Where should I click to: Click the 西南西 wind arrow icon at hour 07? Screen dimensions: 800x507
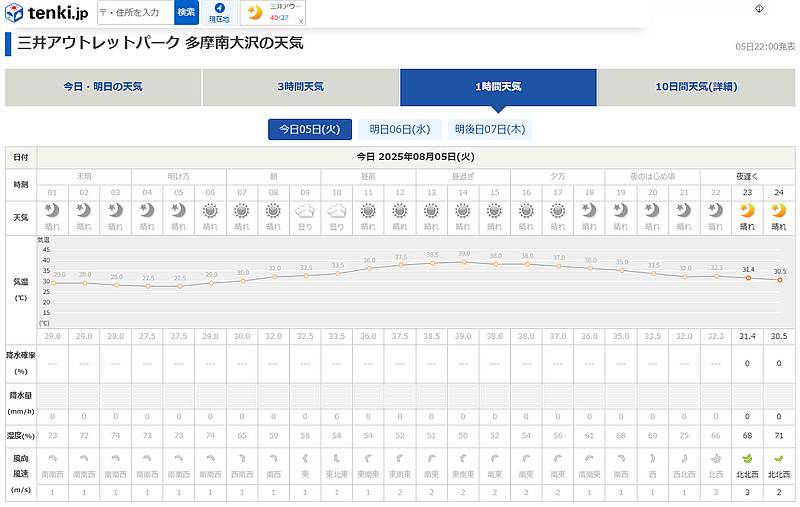(x=242, y=459)
